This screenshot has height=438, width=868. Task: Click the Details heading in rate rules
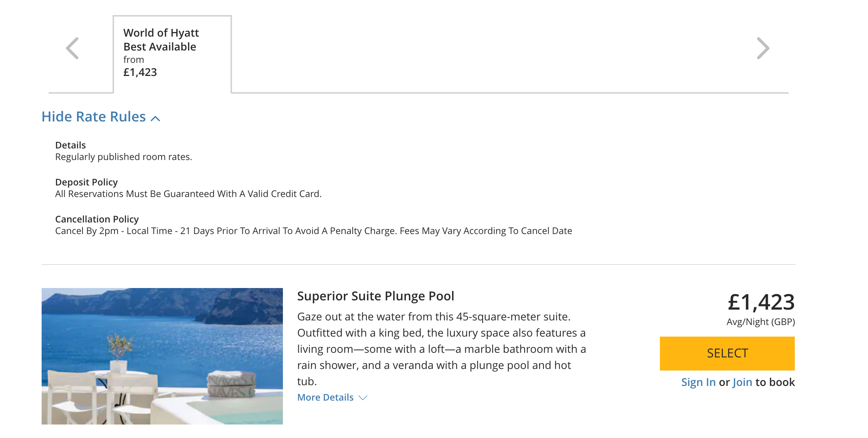click(x=71, y=145)
